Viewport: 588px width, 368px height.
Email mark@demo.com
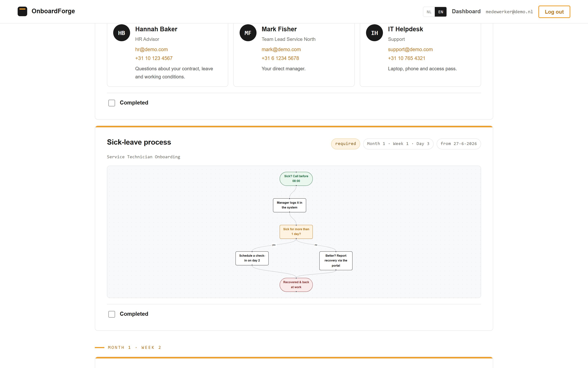pyautogui.click(x=281, y=49)
